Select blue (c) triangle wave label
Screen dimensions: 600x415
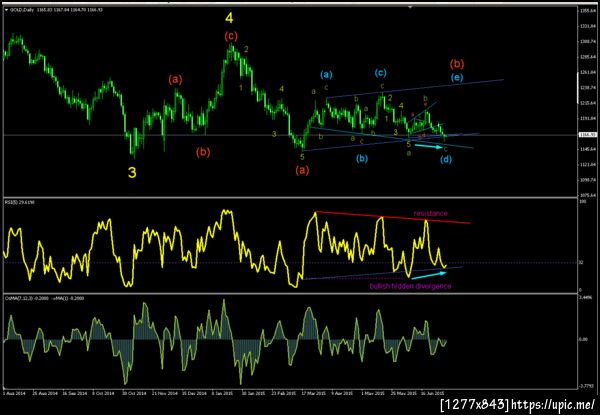point(380,72)
